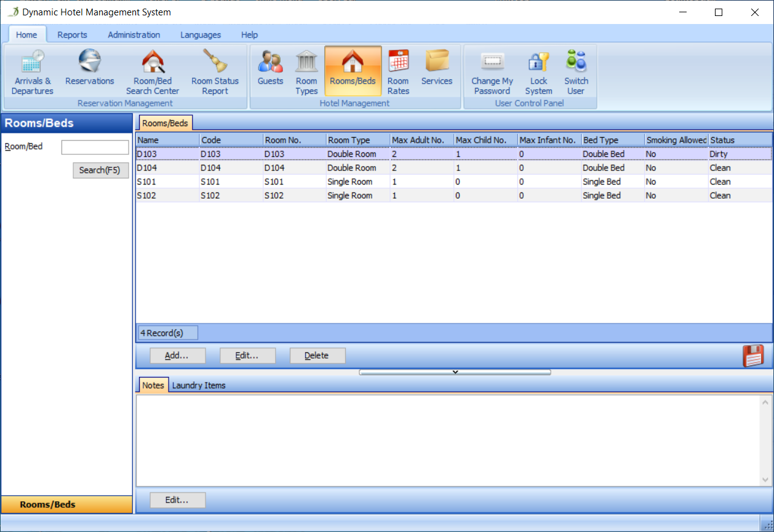This screenshot has height=532, width=774.
Task: Open the Services box icon
Action: click(x=437, y=68)
